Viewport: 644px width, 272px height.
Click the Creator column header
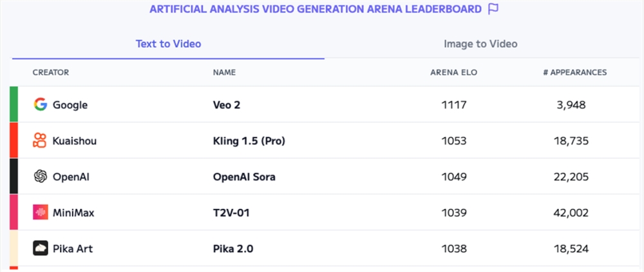point(51,72)
